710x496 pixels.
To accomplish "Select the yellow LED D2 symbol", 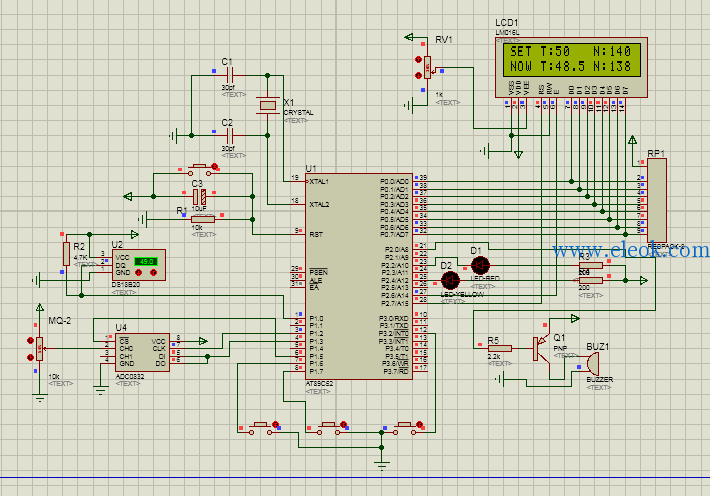I will 450,280.
